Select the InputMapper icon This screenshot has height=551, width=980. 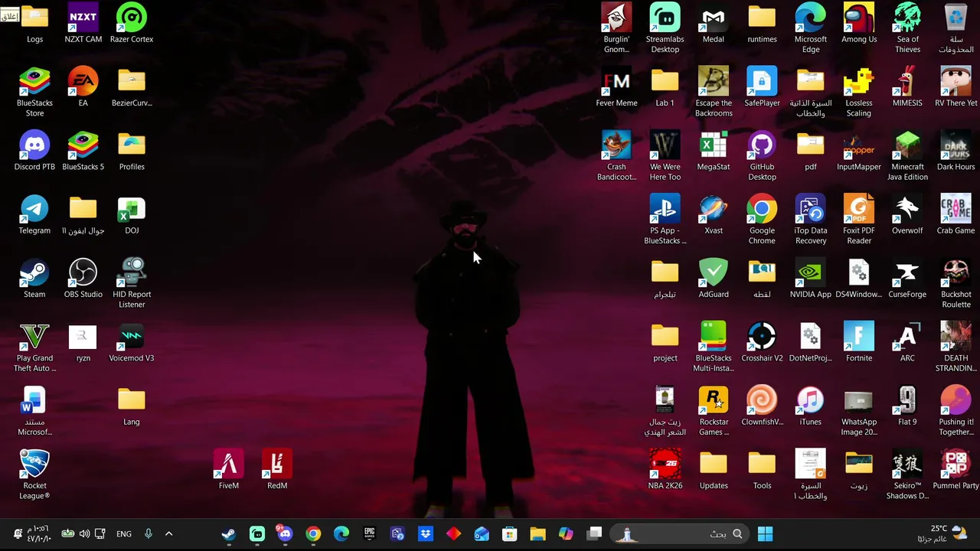pyautogui.click(x=859, y=152)
